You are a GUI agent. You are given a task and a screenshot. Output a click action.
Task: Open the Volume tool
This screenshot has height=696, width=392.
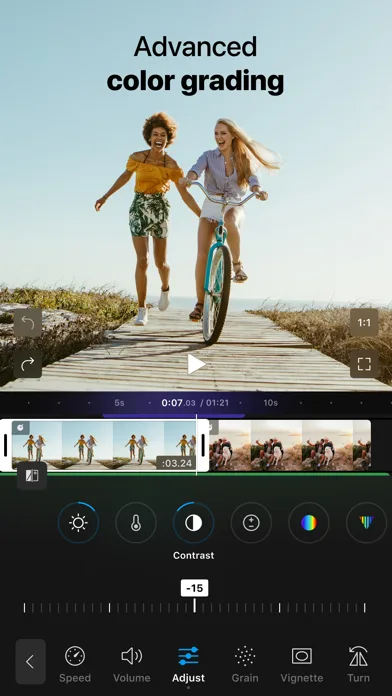point(131,664)
